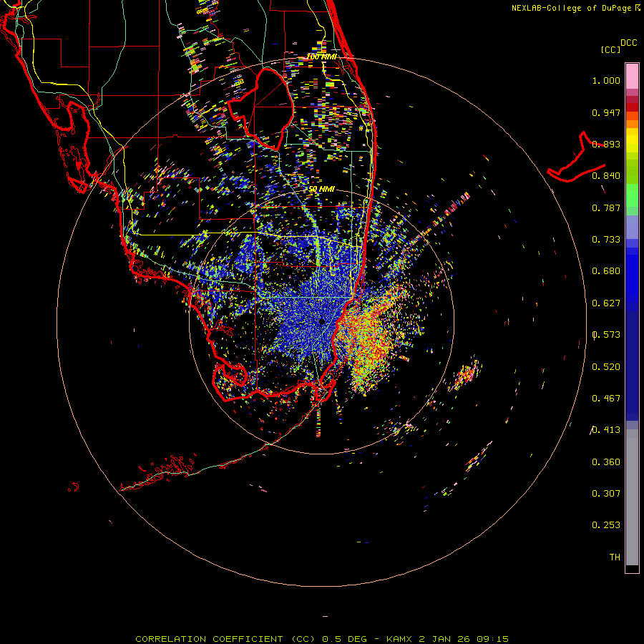Click the [CC] units label
Image resolution: width=644 pixels, height=644 pixels.
[610, 49]
